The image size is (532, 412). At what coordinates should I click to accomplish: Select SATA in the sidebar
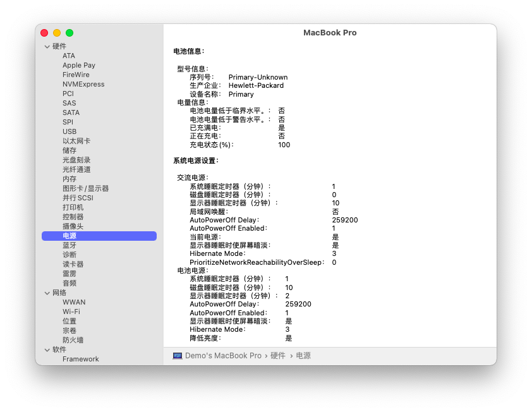click(x=71, y=112)
